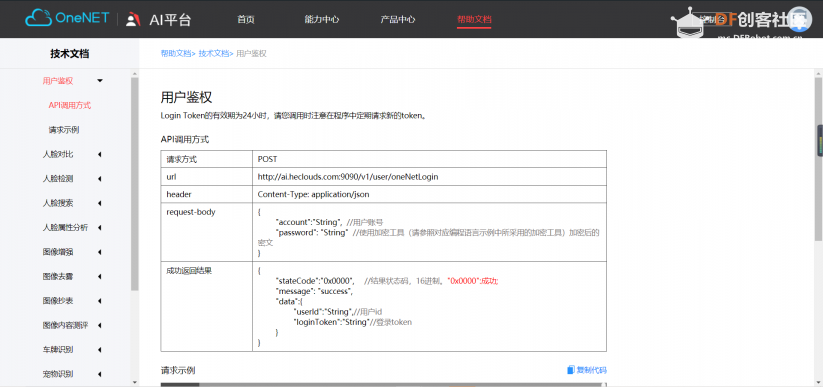Open the 产品中心 menu item
The image size is (823, 387).
click(x=398, y=19)
